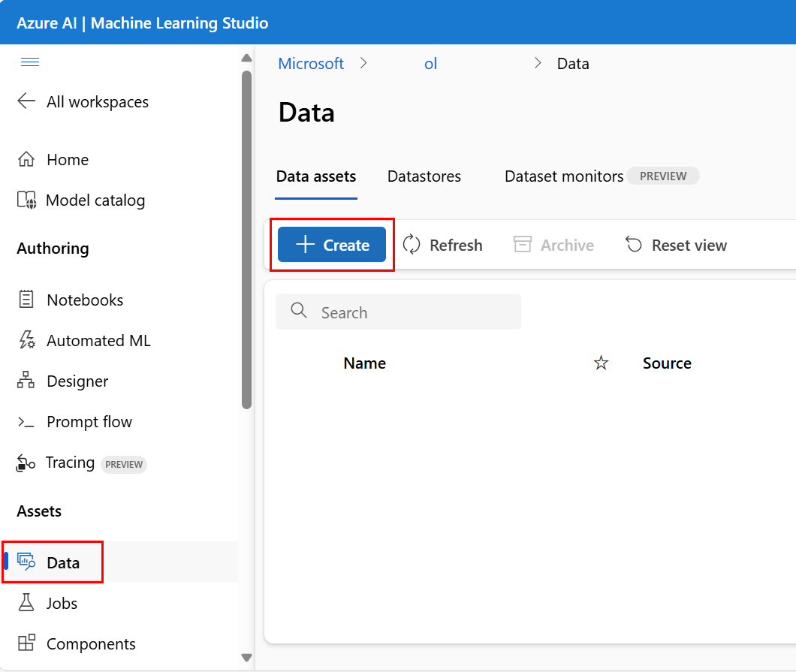Open the Tracing preview feature

(x=26, y=463)
